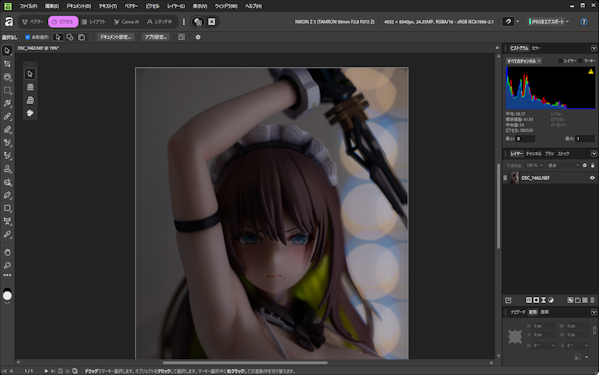Click the Retouch studio button
599x375 pixels.
point(160,22)
